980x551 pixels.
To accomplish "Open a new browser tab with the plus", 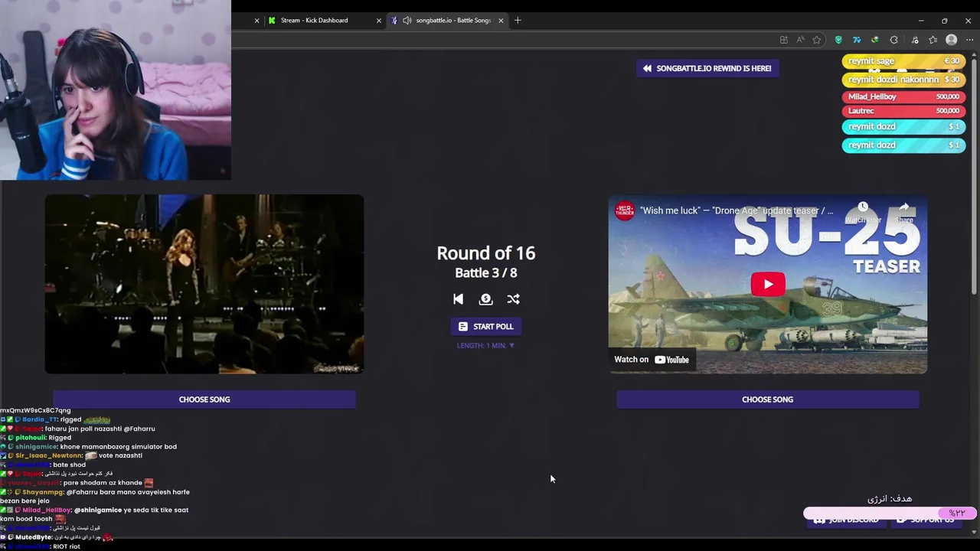I will [518, 21].
